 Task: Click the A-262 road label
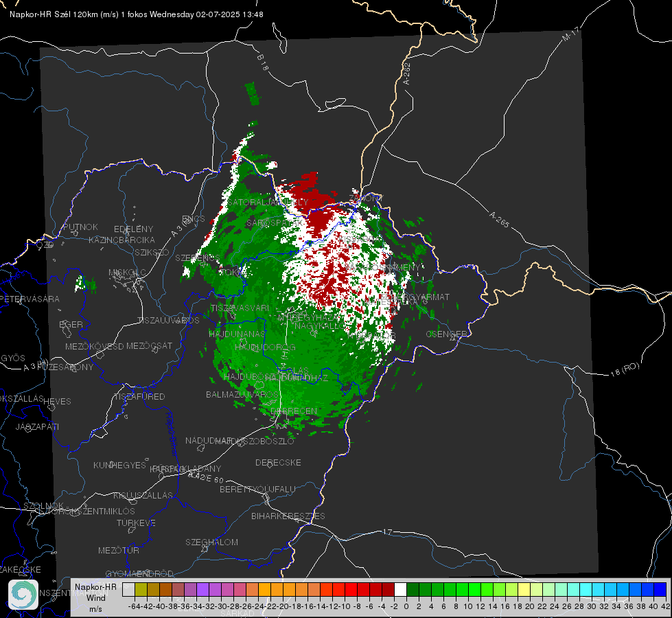click(406, 73)
